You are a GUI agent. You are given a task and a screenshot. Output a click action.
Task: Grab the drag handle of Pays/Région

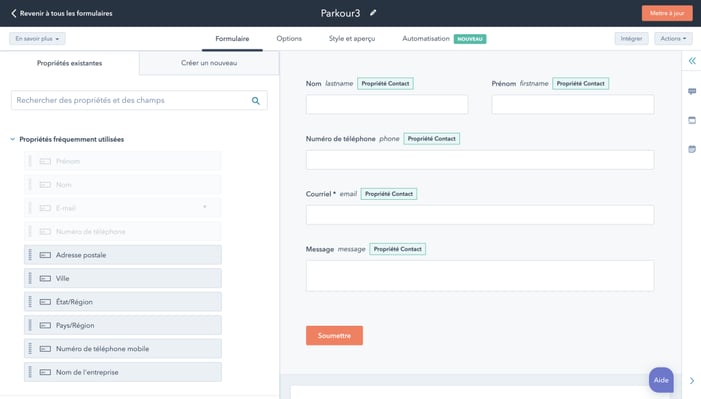30,325
